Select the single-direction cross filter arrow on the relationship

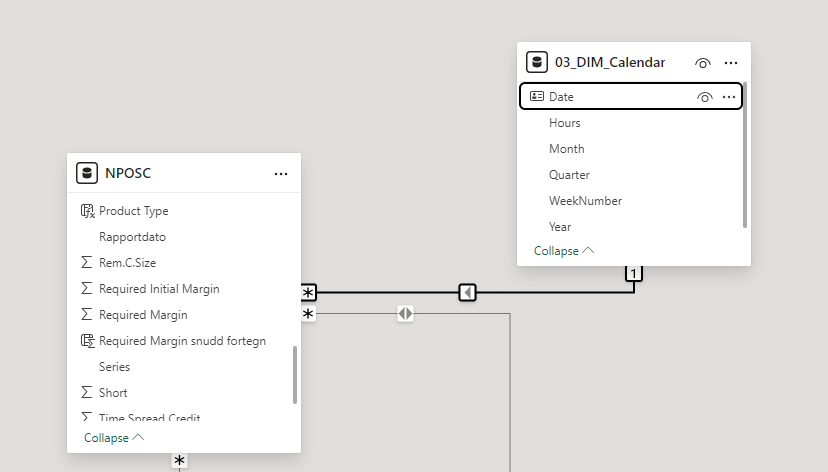(467, 292)
